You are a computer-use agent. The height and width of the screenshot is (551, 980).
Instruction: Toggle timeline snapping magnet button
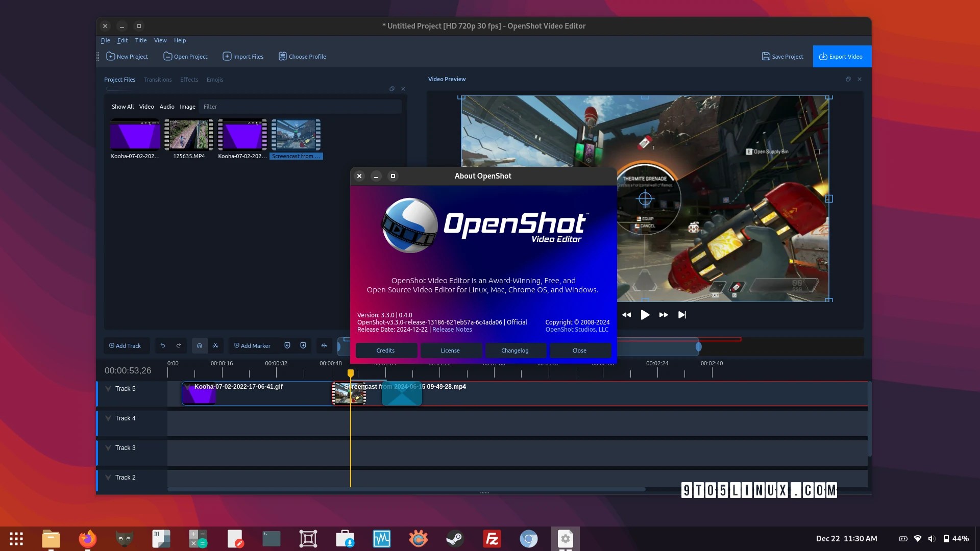click(200, 345)
